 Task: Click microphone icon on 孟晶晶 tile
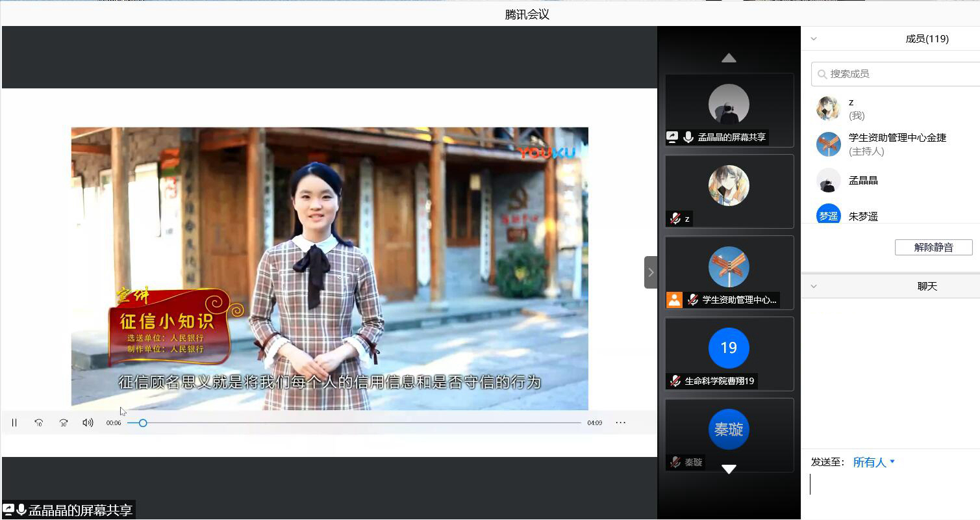[x=688, y=137]
